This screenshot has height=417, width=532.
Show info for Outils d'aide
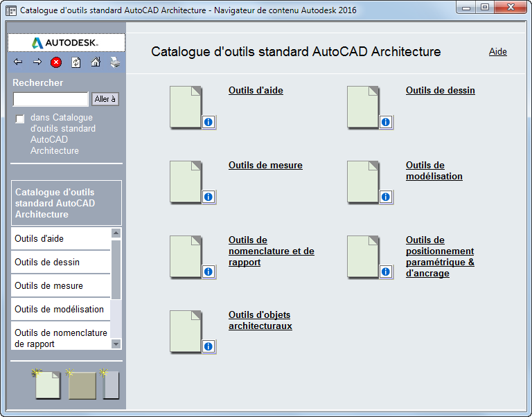pos(209,122)
